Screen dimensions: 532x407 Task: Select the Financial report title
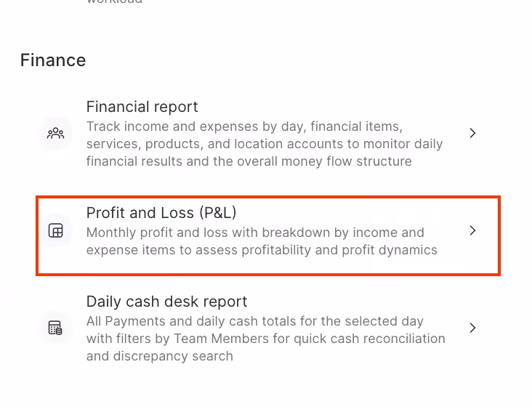(x=142, y=107)
